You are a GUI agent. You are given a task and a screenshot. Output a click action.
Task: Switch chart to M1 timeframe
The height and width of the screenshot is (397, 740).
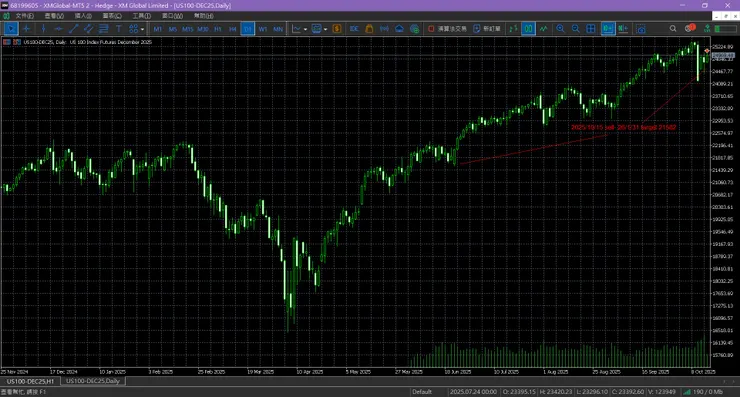pyautogui.click(x=158, y=29)
